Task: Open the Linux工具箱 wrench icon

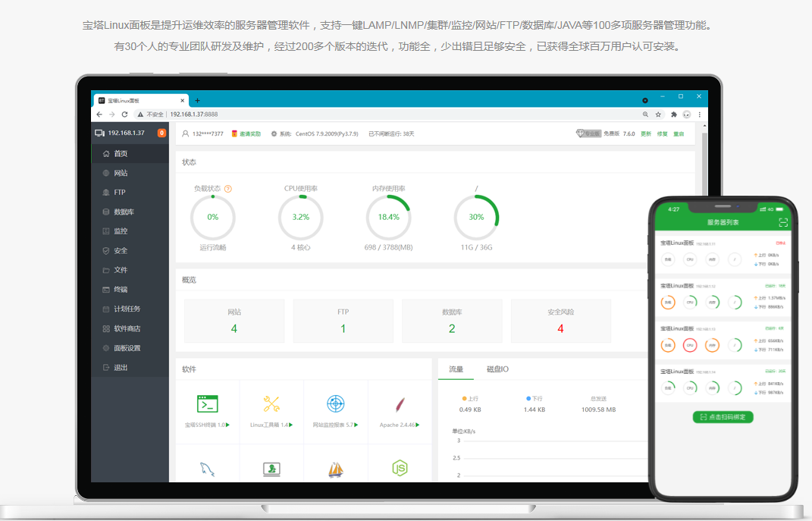Action: point(271,403)
